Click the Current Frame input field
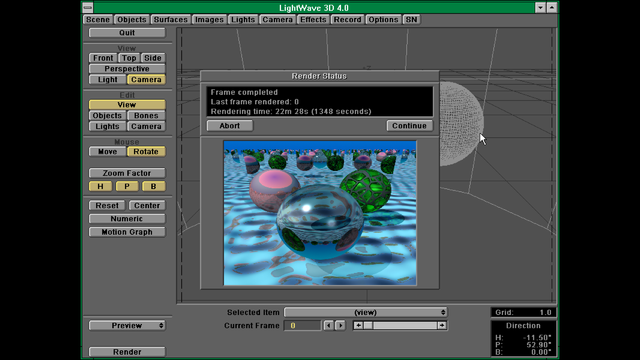 click(x=302, y=325)
